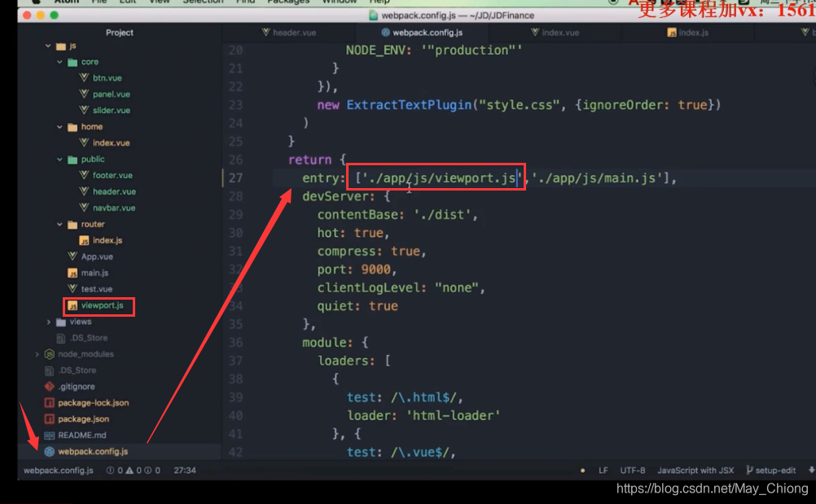Click the JSON icon beside package-lock.json
Screen dimensions: 816x504
point(50,402)
